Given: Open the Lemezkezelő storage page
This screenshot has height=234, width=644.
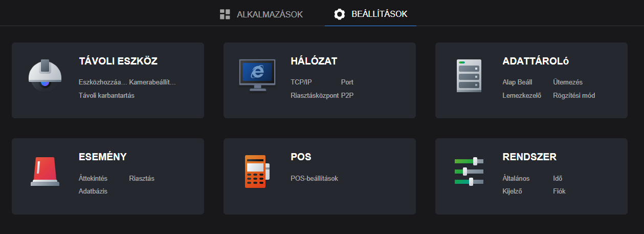Looking at the screenshot, I should 522,95.
